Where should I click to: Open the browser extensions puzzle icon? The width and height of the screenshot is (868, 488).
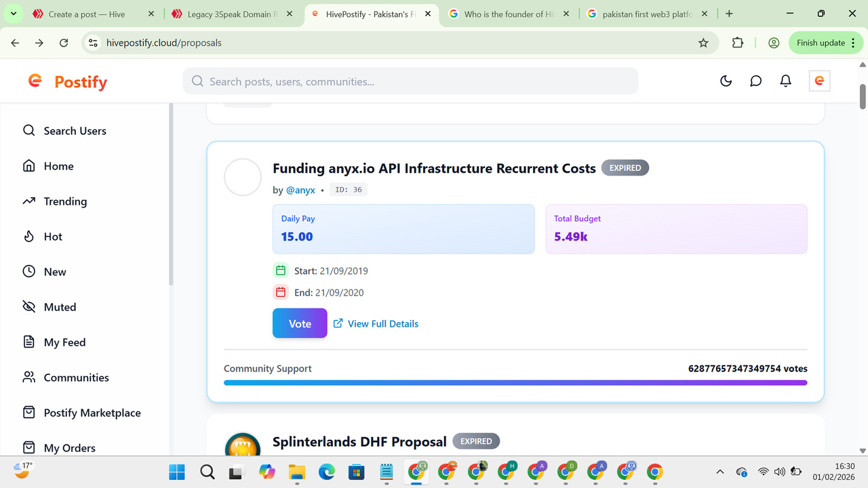pos(738,43)
